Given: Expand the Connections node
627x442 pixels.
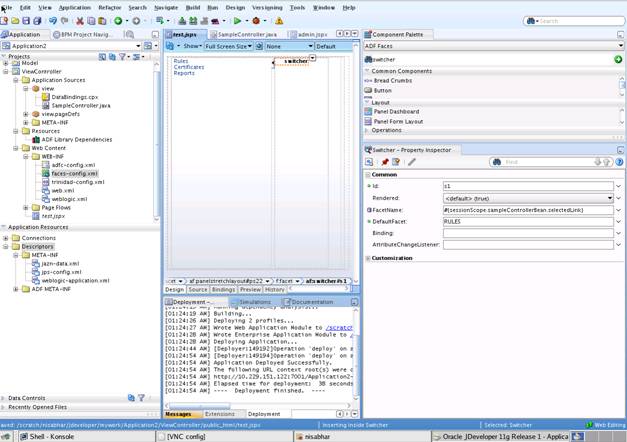Looking at the screenshot, I should tap(6, 238).
